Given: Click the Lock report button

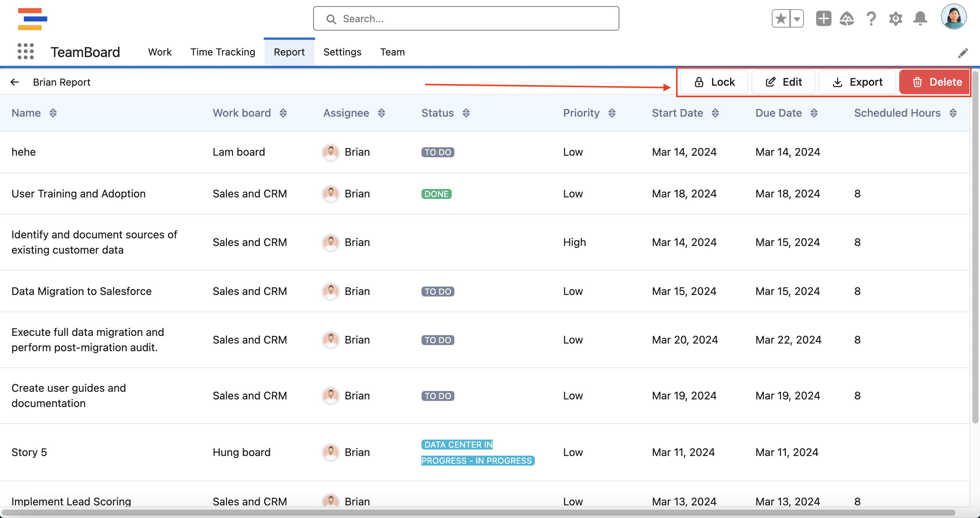Looking at the screenshot, I should [x=714, y=82].
